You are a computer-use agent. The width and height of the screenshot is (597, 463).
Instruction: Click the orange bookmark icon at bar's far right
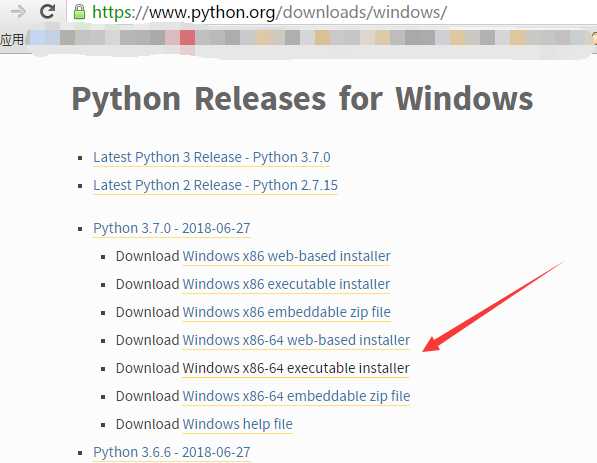(594, 38)
